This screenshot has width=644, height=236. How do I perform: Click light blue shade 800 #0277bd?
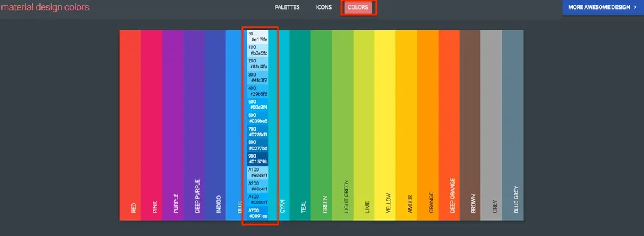[x=258, y=145]
